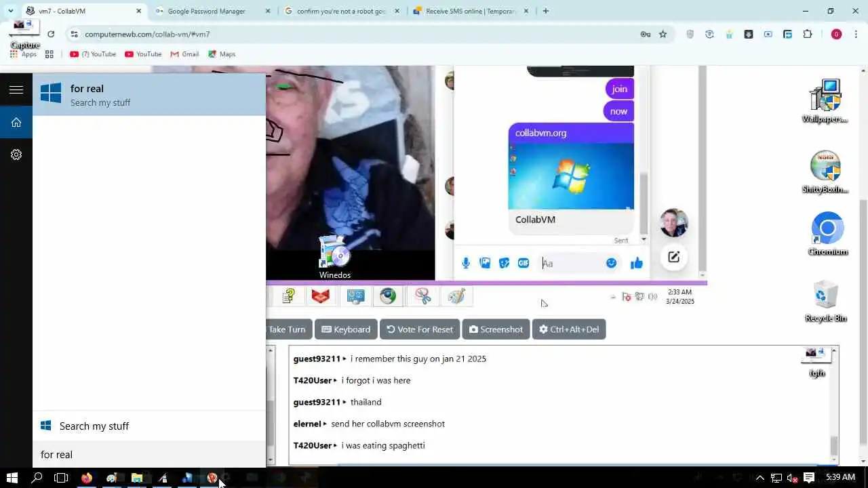Open the password key icon in address bar
Screen dimensions: 868x488
coord(645,34)
